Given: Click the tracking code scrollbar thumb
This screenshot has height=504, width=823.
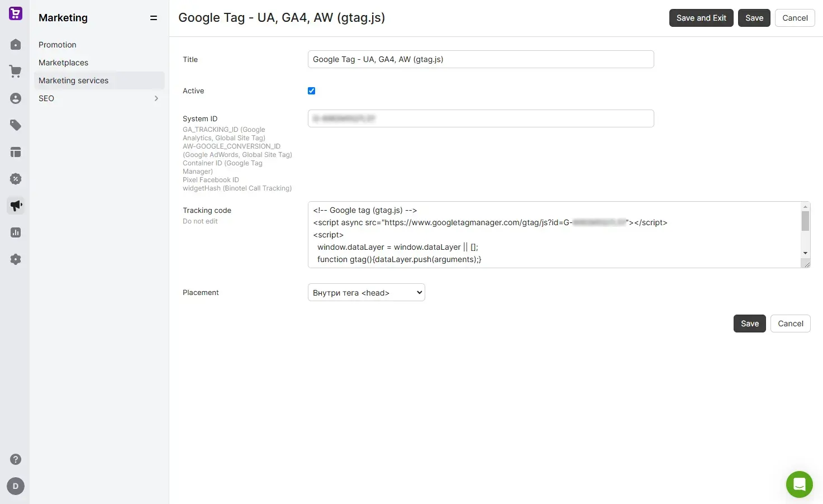Looking at the screenshot, I should tap(805, 221).
